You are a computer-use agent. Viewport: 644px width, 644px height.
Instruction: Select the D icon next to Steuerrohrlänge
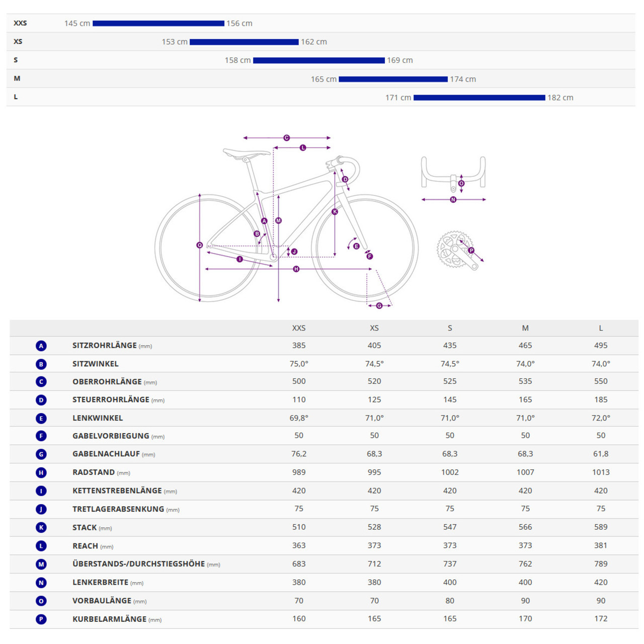coord(41,400)
